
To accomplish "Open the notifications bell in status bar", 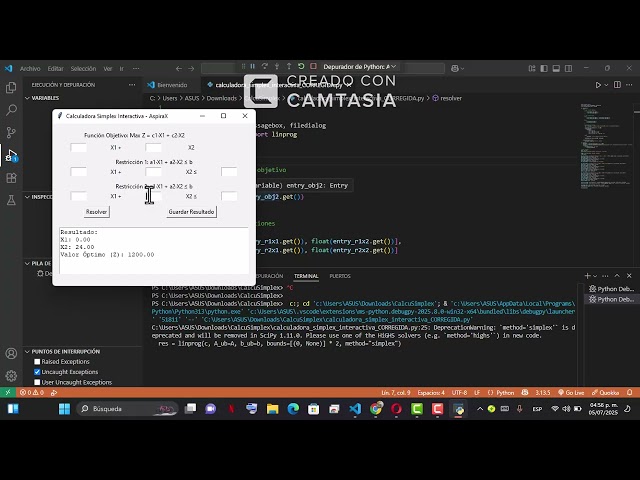I will (x=630, y=393).
